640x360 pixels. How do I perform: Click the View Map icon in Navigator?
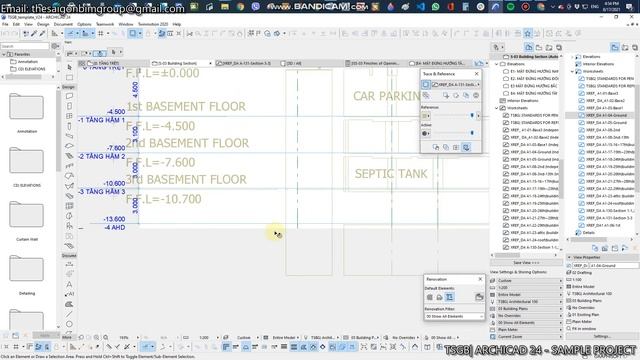click(x=539, y=47)
